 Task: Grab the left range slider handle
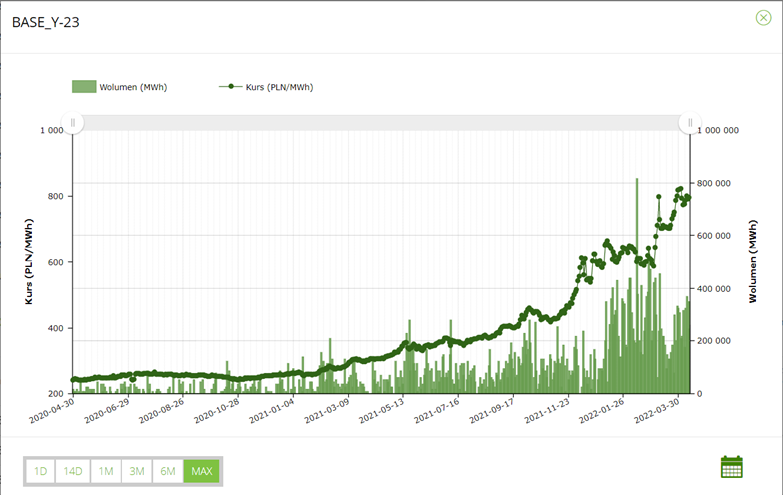click(x=73, y=122)
